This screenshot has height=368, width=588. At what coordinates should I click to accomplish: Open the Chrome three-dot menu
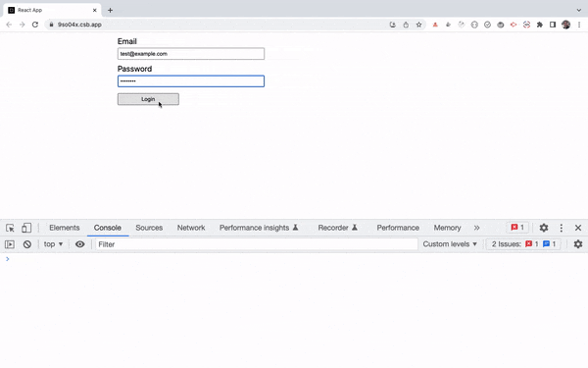579,25
